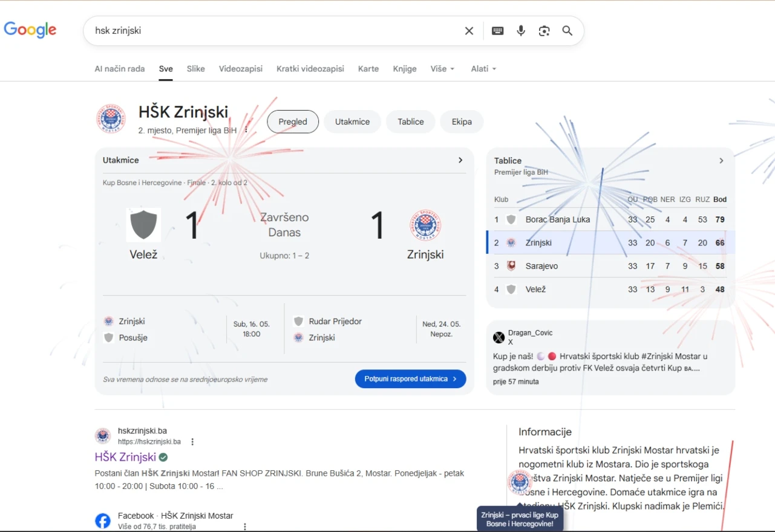Open the Alati dropdown
This screenshot has height=532, width=775.
pyautogui.click(x=483, y=69)
